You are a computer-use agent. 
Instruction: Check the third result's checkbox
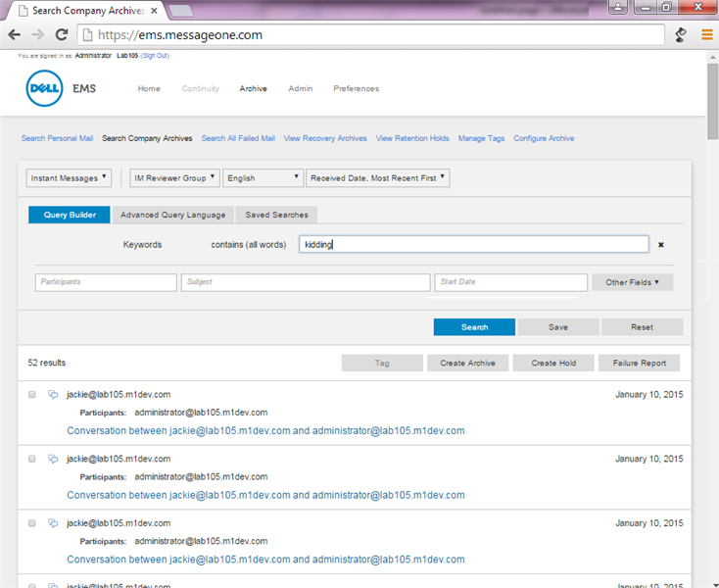pyautogui.click(x=31, y=523)
